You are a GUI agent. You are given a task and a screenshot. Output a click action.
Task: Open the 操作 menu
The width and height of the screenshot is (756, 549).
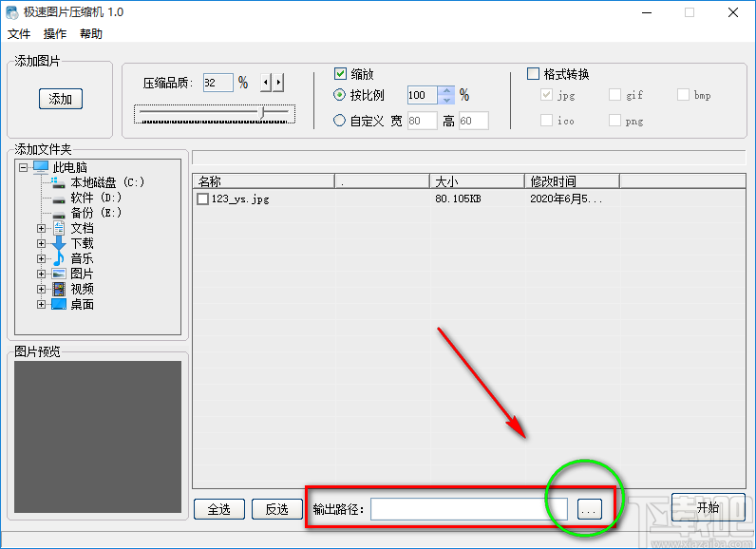tap(55, 34)
